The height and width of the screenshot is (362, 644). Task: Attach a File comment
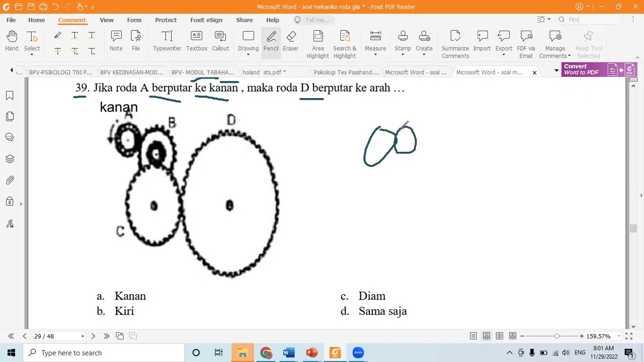pyautogui.click(x=136, y=41)
